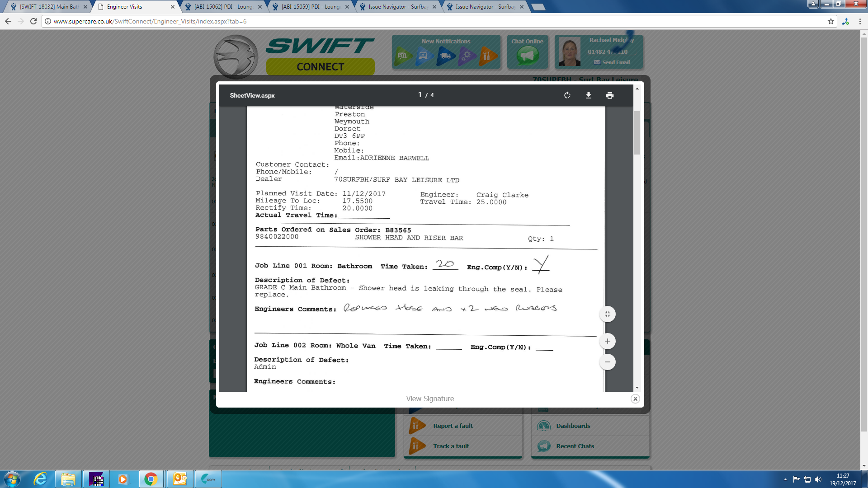Download the SheetView PDF
Image resolution: width=868 pixels, height=488 pixels.
click(589, 95)
